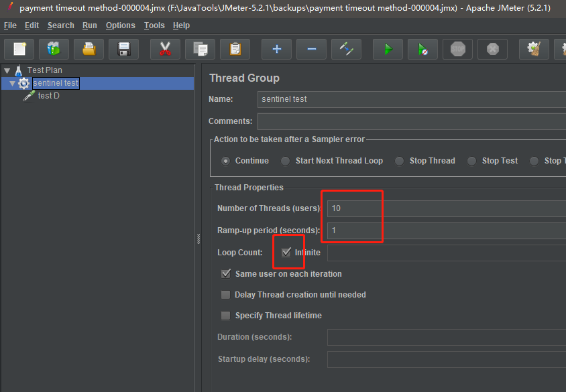This screenshot has width=566, height=392.
Task: Open the Templates icon in toolbar
Action: point(54,49)
